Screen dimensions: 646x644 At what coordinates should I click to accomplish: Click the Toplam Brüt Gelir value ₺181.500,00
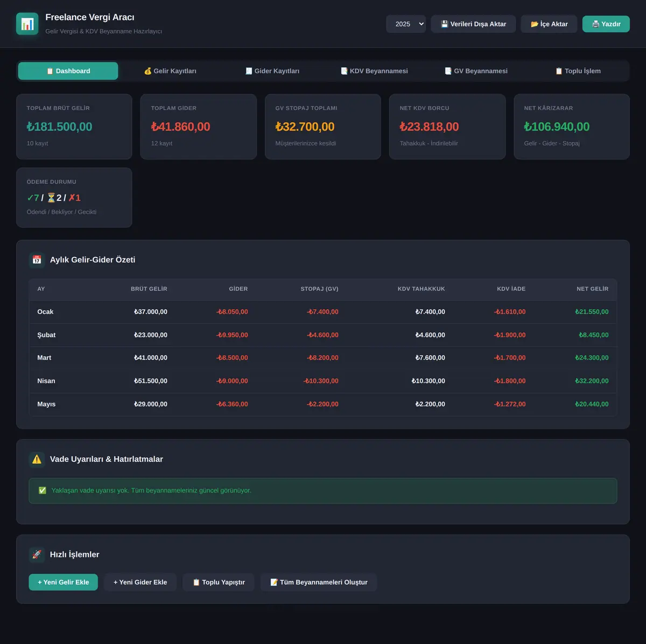[59, 127]
